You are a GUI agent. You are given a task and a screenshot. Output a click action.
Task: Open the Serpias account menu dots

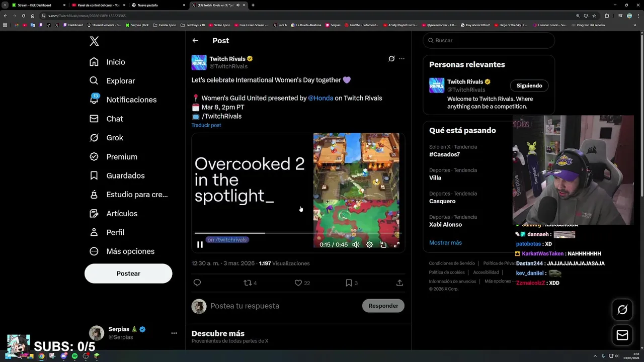(174, 333)
